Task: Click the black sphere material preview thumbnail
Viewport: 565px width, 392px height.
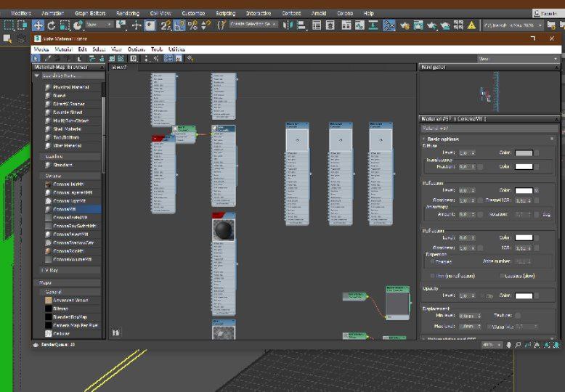Action: point(223,232)
